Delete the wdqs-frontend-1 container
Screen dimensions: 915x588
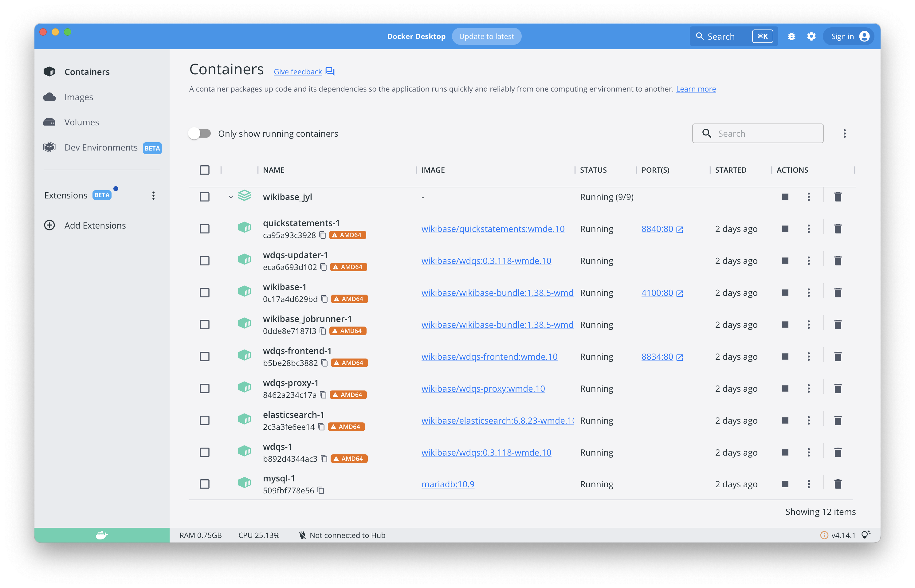(838, 357)
